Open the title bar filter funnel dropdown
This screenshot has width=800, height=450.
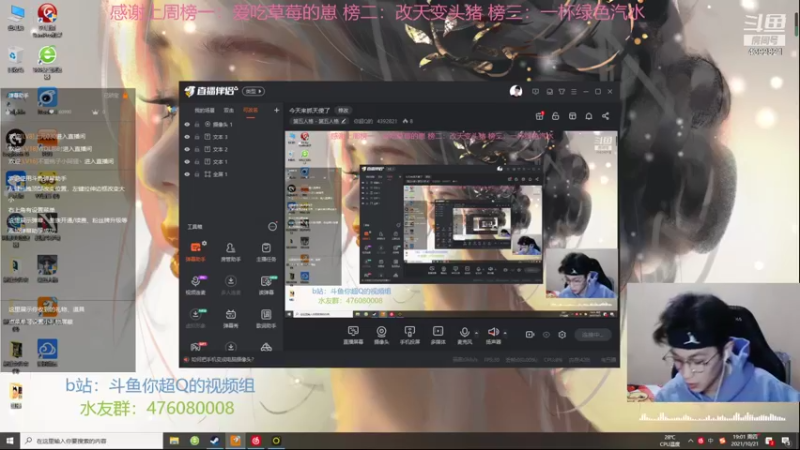(561, 92)
